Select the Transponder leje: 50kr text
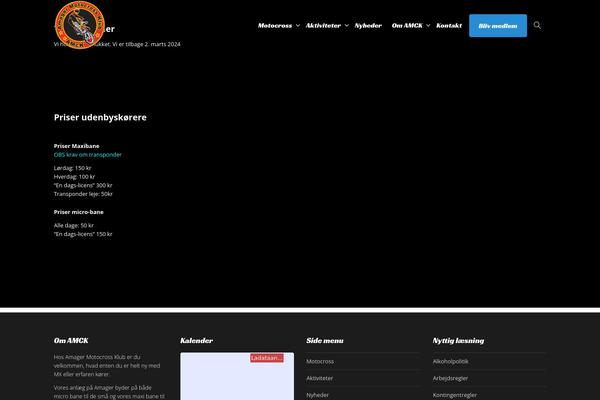 point(83,194)
